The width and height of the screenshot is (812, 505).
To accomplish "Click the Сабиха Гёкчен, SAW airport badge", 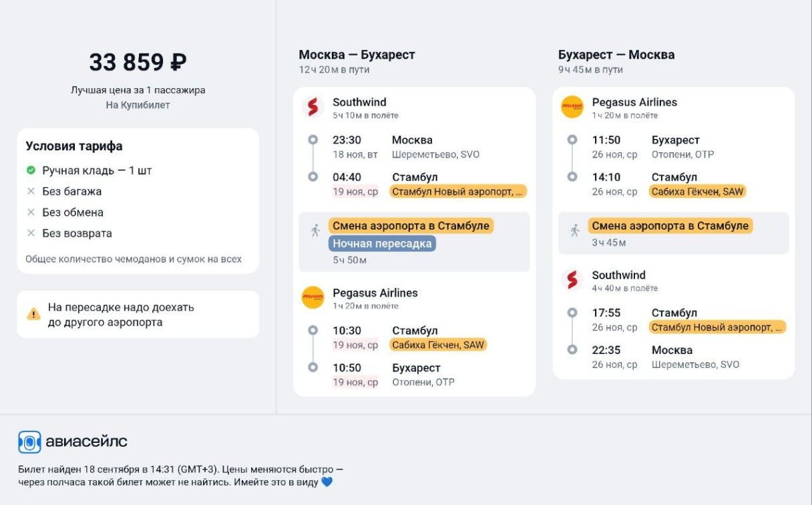I will [x=438, y=344].
